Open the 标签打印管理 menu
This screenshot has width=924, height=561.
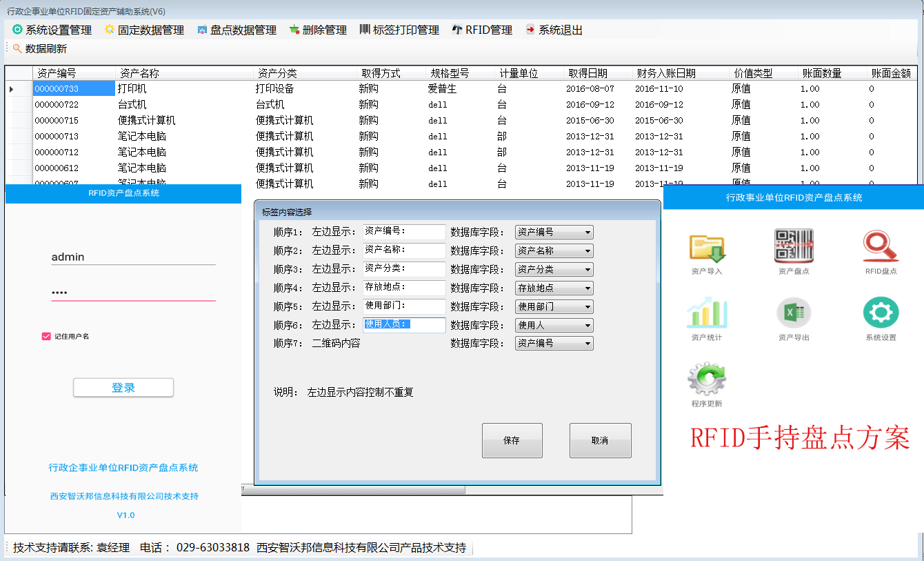tap(399, 30)
